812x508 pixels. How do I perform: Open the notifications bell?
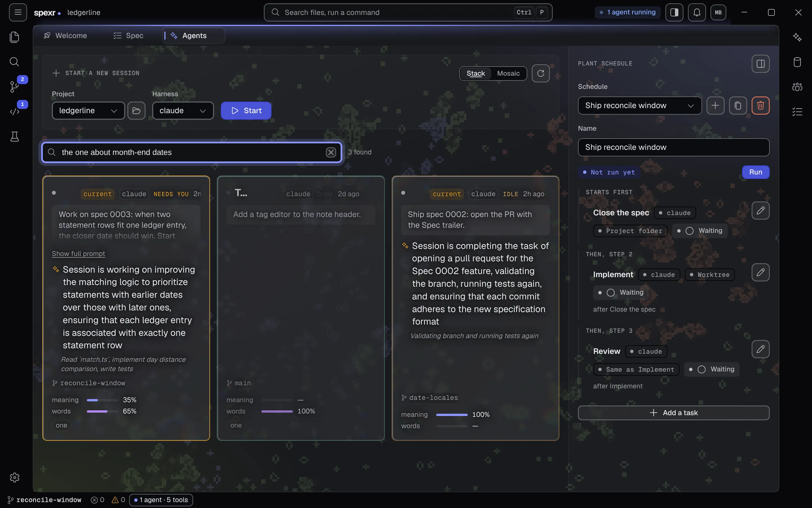pos(697,12)
